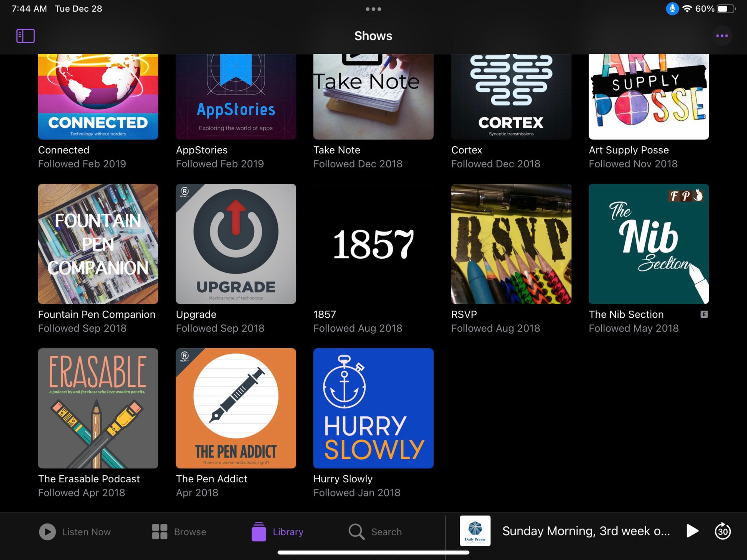Screen dimensions: 747x560
Task: Open the RSVP podcast artwork
Action: (511, 244)
